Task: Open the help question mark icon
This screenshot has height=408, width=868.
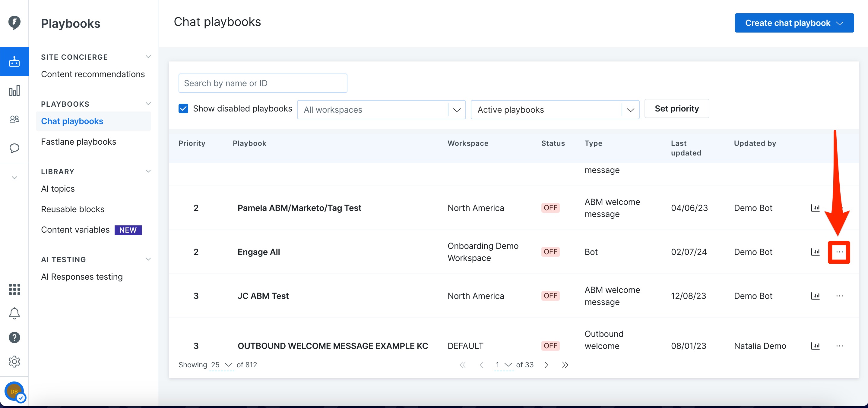Action: 14,337
